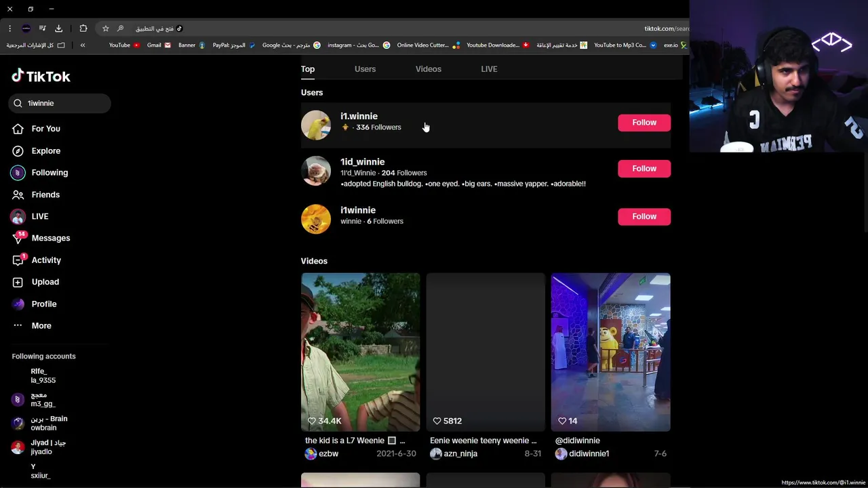The width and height of the screenshot is (868, 488).
Task: Follow the i1.winnie account
Action: pyautogui.click(x=644, y=123)
